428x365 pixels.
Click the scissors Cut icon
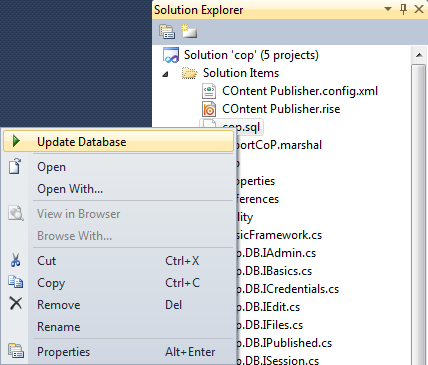[15, 260]
